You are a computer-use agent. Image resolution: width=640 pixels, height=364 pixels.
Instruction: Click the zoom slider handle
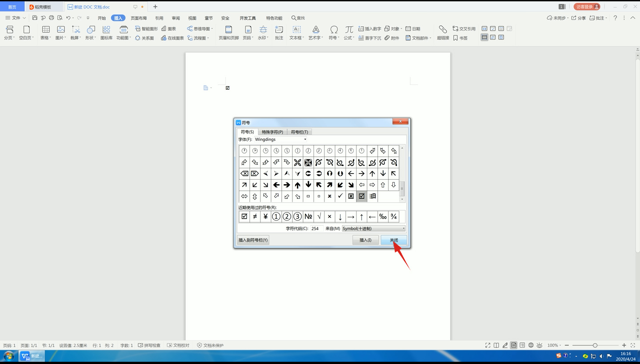click(595, 345)
